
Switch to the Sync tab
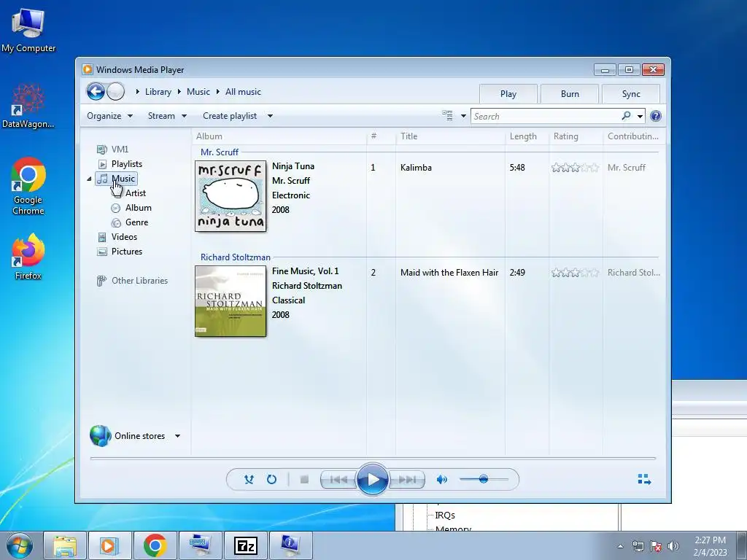pos(631,94)
